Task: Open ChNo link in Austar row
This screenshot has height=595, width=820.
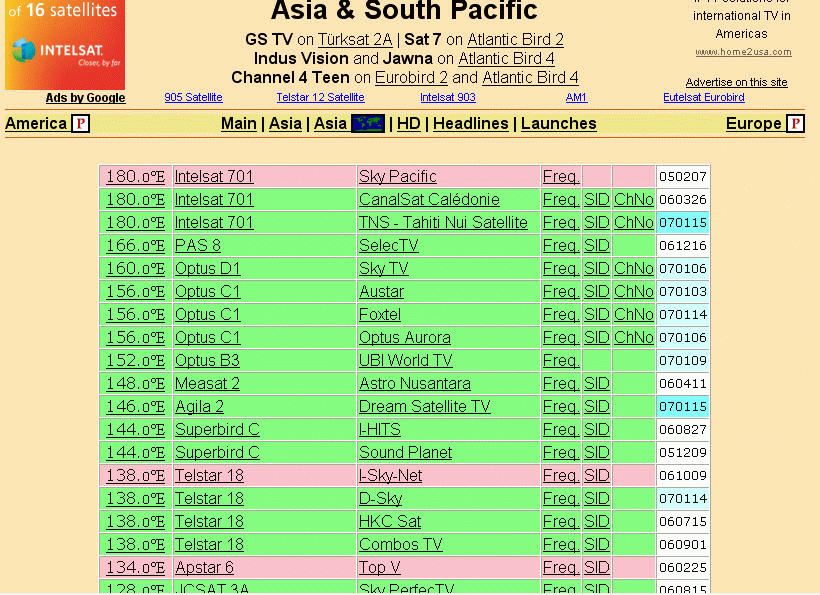Action: click(634, 292)
